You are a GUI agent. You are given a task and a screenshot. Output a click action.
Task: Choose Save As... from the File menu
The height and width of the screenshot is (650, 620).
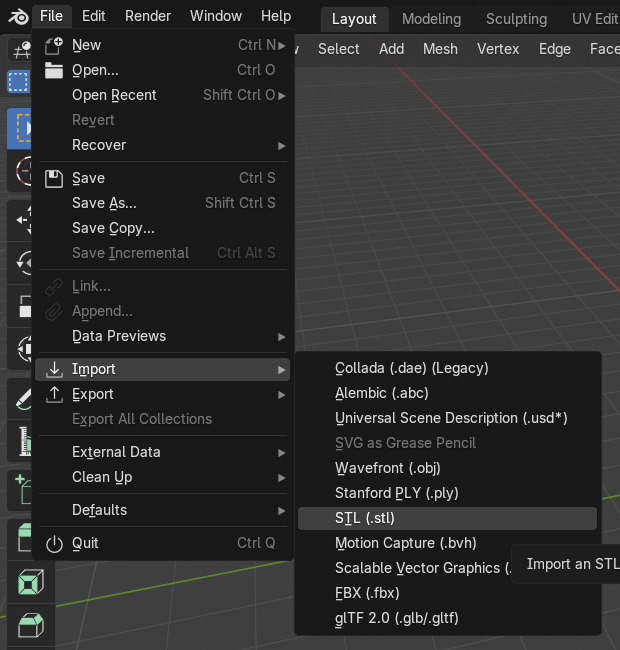click(162, 204)
